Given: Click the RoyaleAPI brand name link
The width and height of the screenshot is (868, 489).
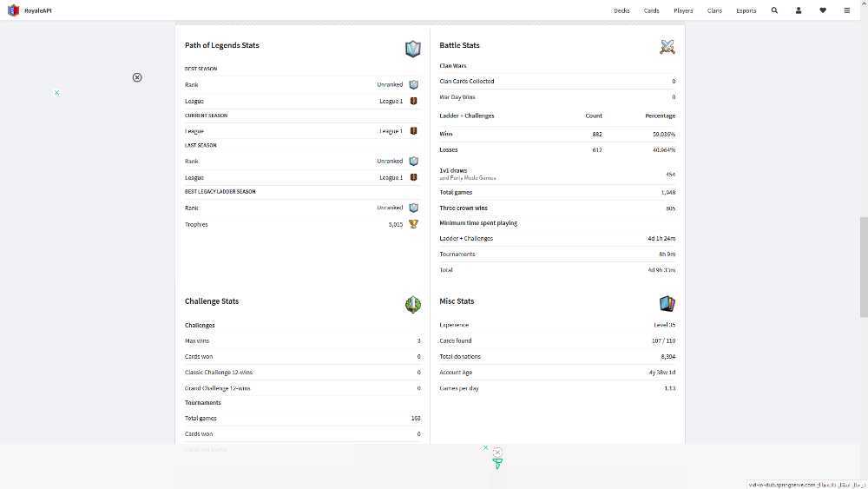Looking at the screenshot, I should click(x=37, y=10).
